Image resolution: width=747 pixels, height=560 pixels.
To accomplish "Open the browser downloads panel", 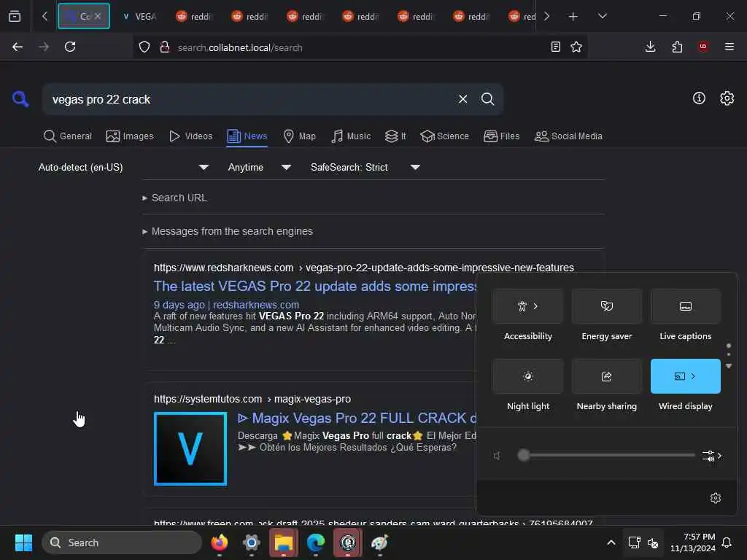I will pos(650,47).
